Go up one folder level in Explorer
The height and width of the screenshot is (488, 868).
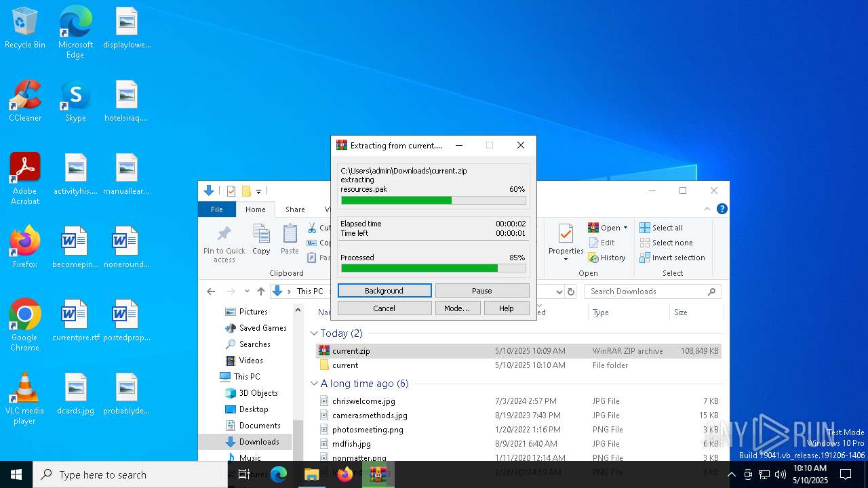pos(261,291)
